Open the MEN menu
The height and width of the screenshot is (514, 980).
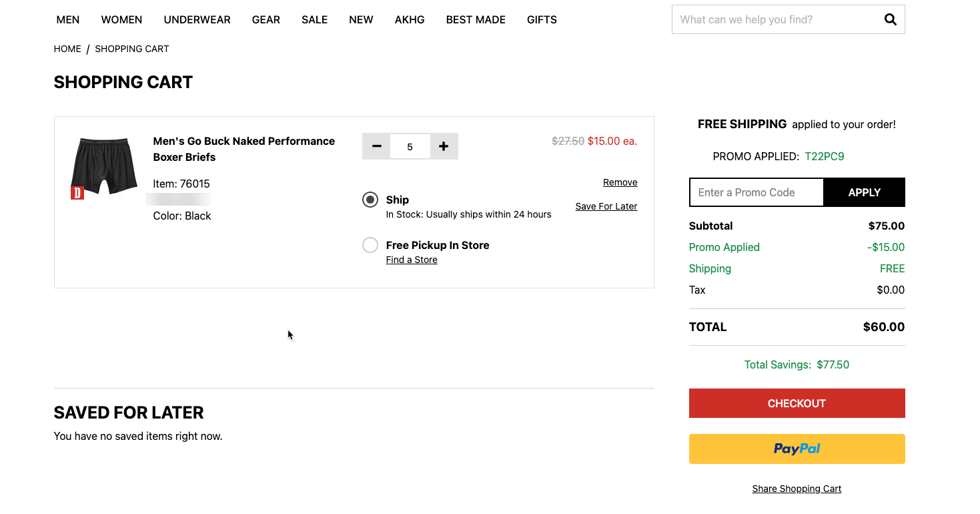pyautogui.click(x=68, y=19)
